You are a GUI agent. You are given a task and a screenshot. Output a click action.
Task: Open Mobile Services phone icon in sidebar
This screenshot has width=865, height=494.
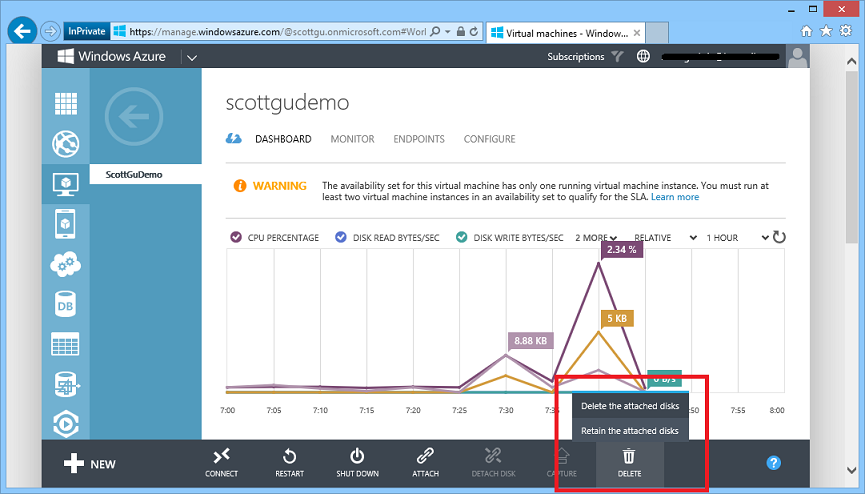coord(66,224)
